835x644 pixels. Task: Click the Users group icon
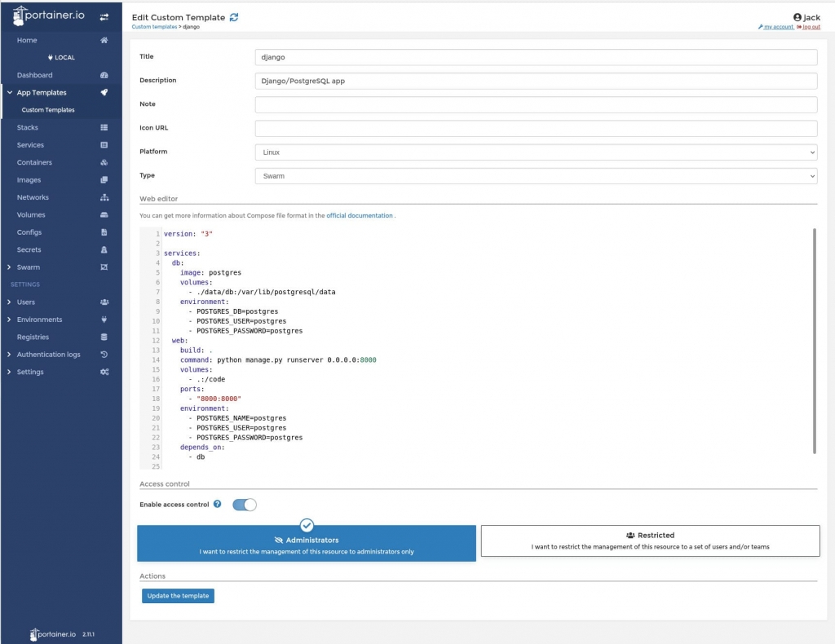(104, 302)
